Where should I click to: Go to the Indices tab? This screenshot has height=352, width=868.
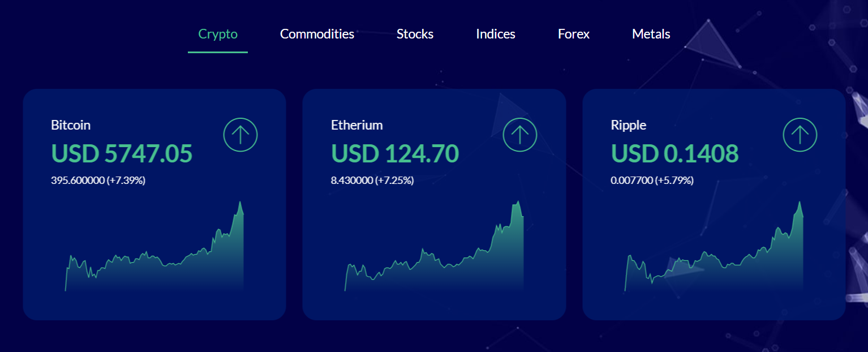496,34
